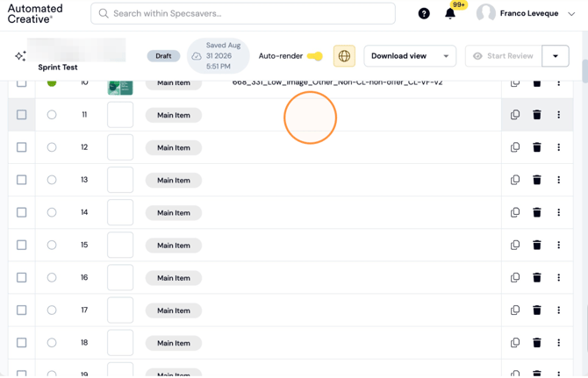Delete row 14 with trash icon
588x378 pixels.
[x=537, y=212]
